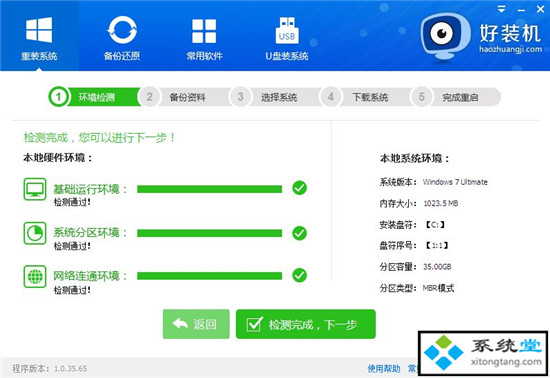
Task: Click the green checkmark for 网络连通环境
Action: point(300,275)
